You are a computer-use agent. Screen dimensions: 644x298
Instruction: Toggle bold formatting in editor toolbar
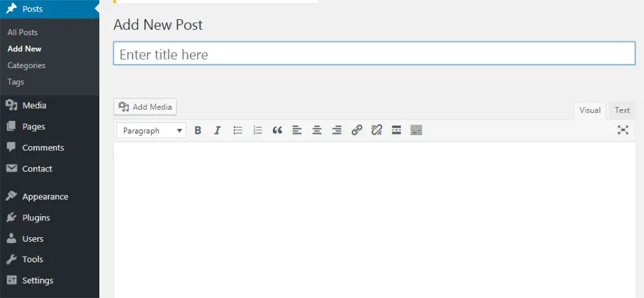(197, 130)
